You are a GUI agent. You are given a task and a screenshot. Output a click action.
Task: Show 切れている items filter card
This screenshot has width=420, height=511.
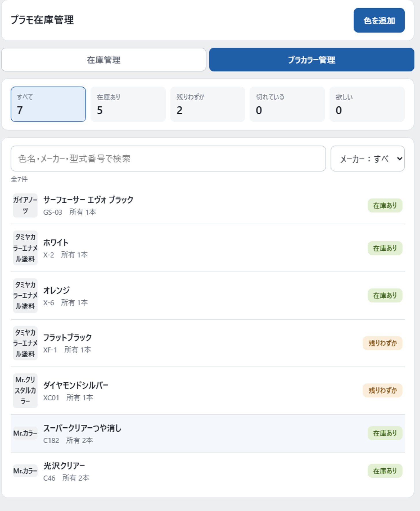click(287, 104)
